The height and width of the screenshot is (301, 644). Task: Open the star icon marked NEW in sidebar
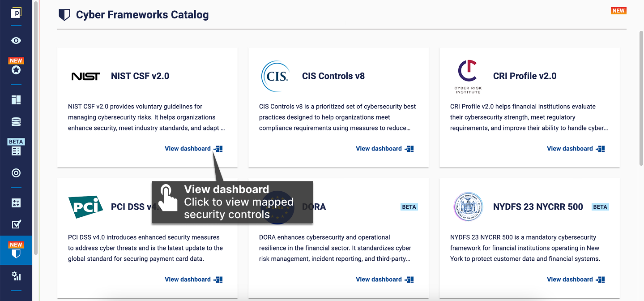(x=16, y=70)
